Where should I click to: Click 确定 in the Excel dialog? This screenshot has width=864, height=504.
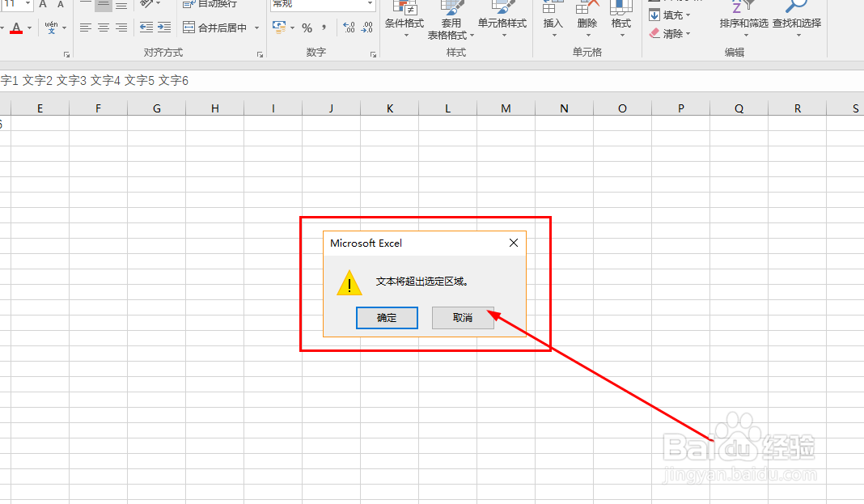click(x=387, y=318)
